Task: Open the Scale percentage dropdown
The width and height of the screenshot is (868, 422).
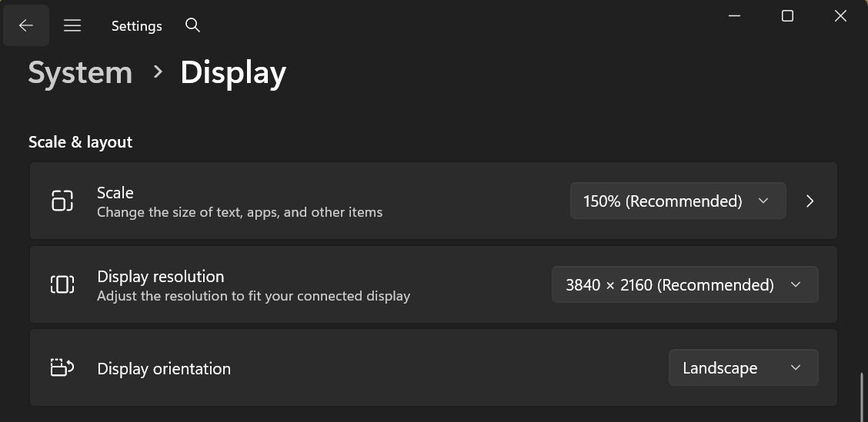Action: pyautogui.click(x=678, y=201)
